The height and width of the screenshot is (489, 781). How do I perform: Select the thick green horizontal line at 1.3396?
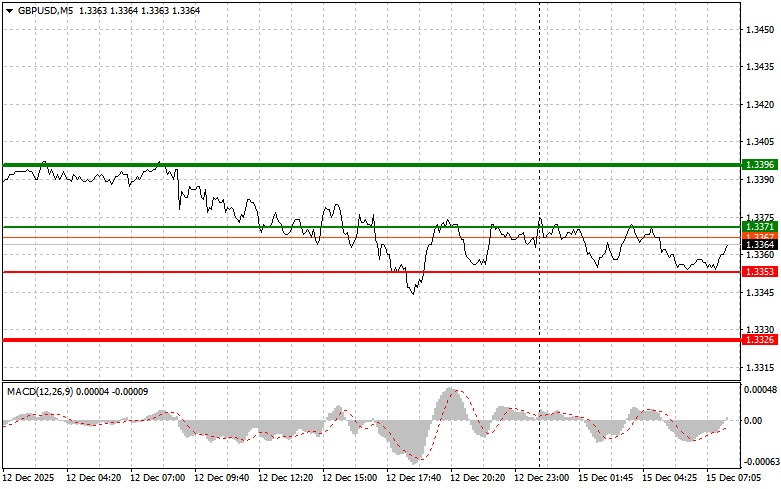pyautogui.click(x=300, y=164)
